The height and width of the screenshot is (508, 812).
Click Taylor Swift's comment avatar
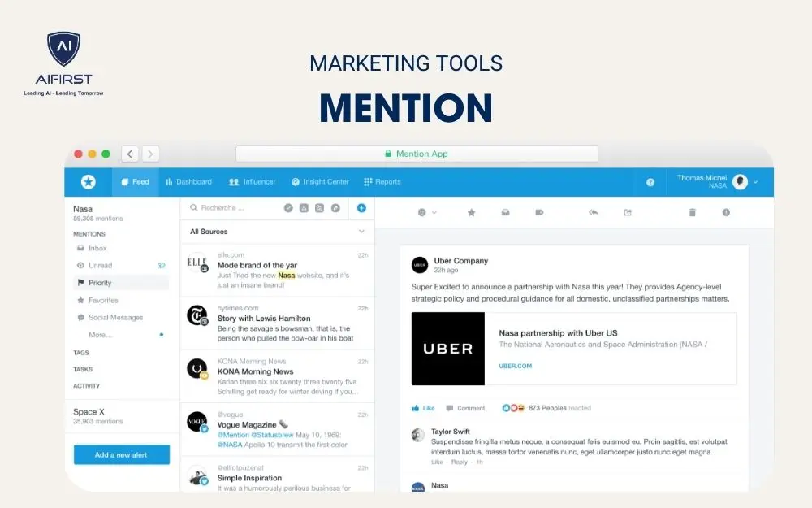[x=418, y=436]
